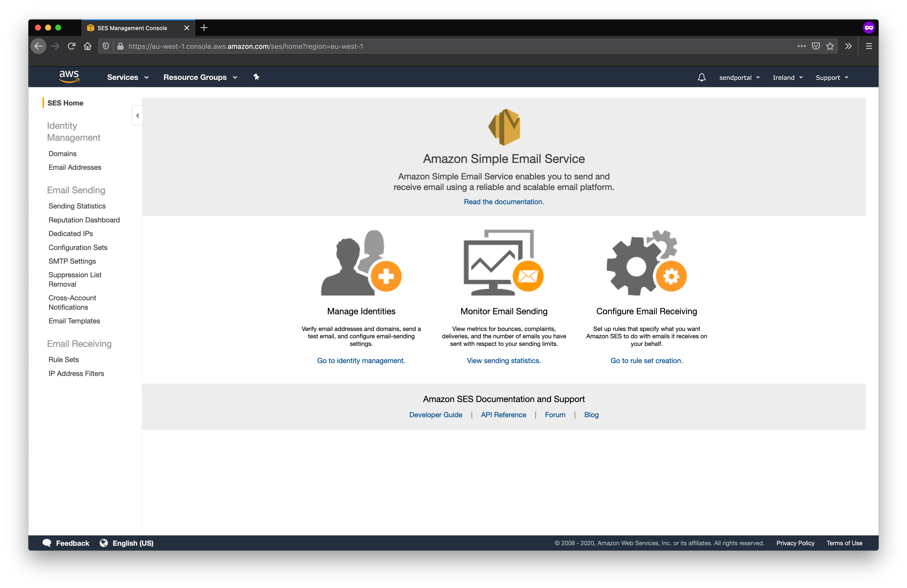This screenshot has width=907, height=588.
Task: Select the Domains menu item
Action: (x=62, y=153)
